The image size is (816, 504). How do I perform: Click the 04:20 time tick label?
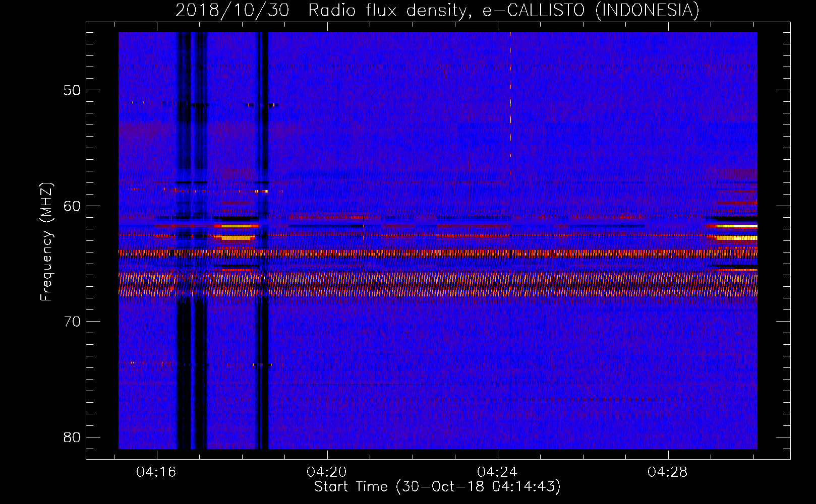[x=327, y=472]
